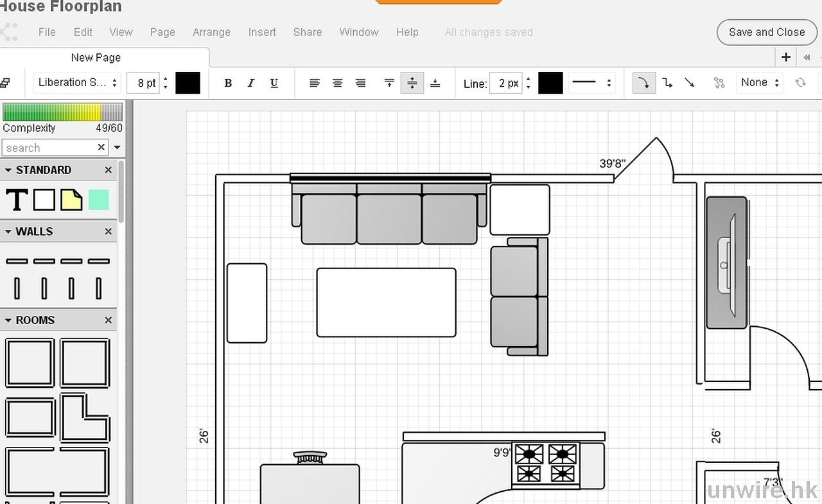Click the Save and Close button

(x=766, y=32)
